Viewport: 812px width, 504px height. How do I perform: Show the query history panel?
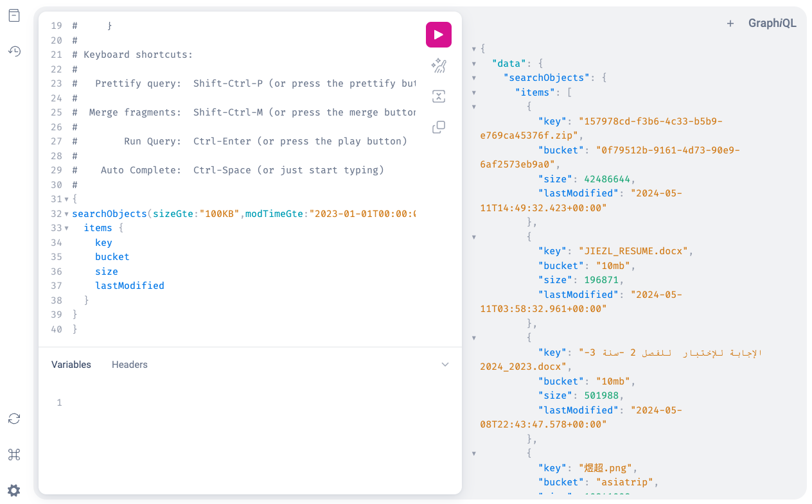click(14, 51)
